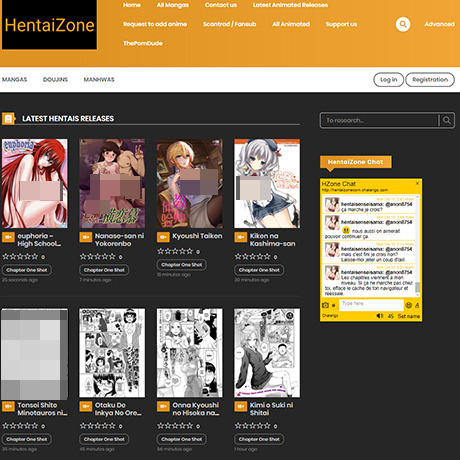Open the Otaku Do Inkya No Ore title
The width and height of the screenshot is (460, 460).
(118, 409)
